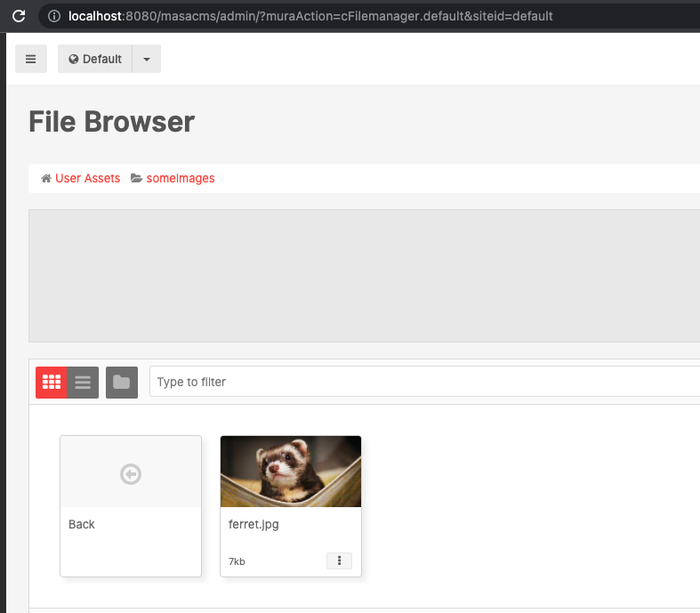Open ferret.jpg thumbnail image
Screen dimensions: 700x613
coord(291,472)
